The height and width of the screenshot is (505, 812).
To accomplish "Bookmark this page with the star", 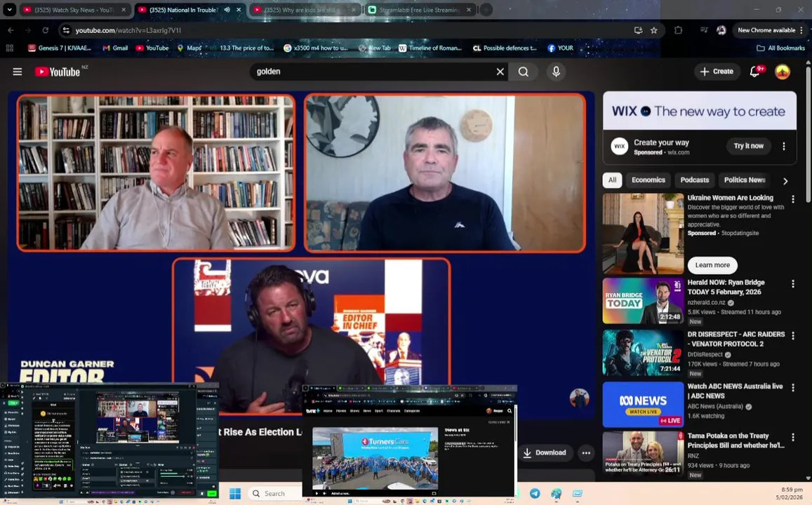I will click(654, 31).
